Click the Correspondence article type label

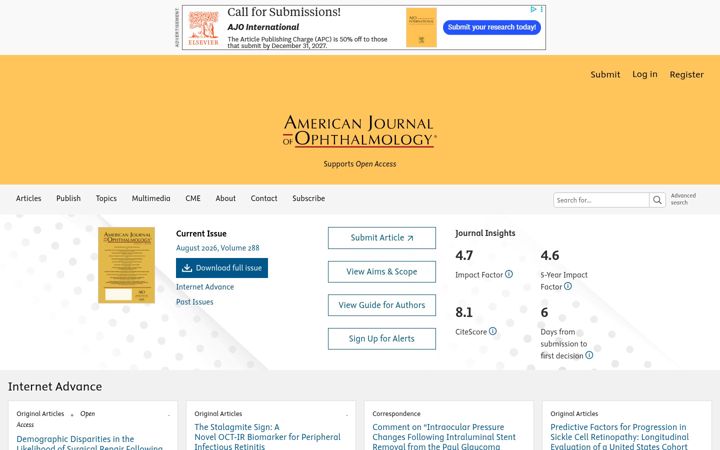click(396, 414)
